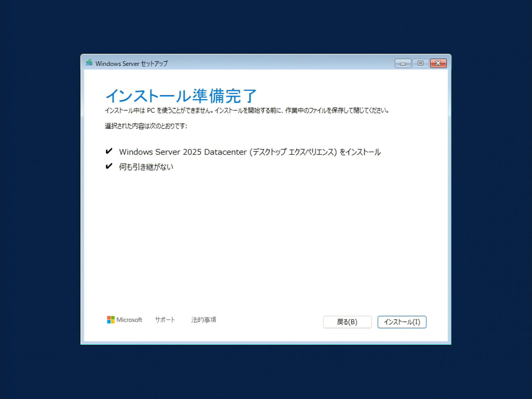The width and height of the screenshot is (532, 399).
Task: Click the Windows Server setup icon in title bar
Action: (x=89, y=63)
